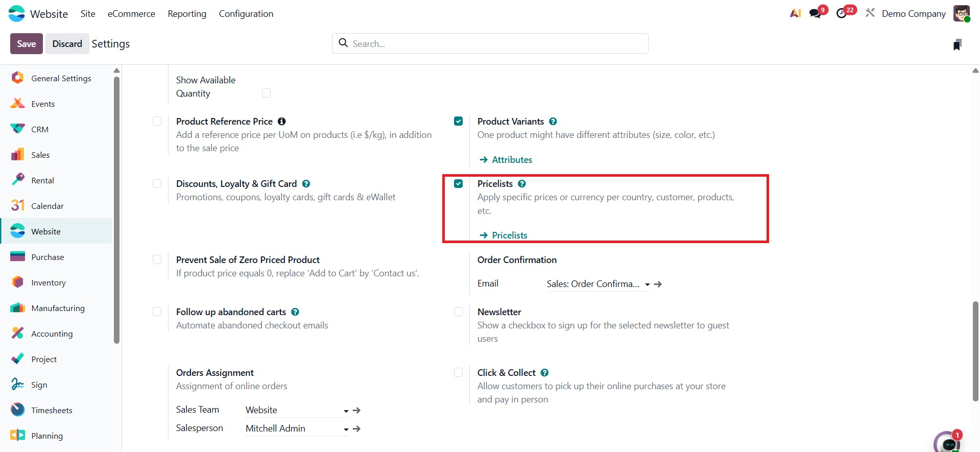The height and width of the screenshot is (452, 980).
Task: Open the Sales Team dropdown
Action: (x=346, y=411)
